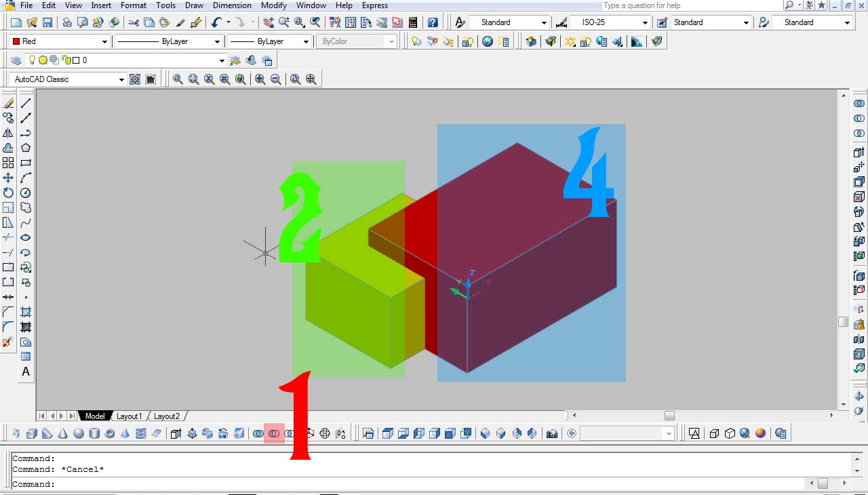Toggle layer 0 freeze sun icon
This screenshot has width=868, height=495.
click(43, 60)
